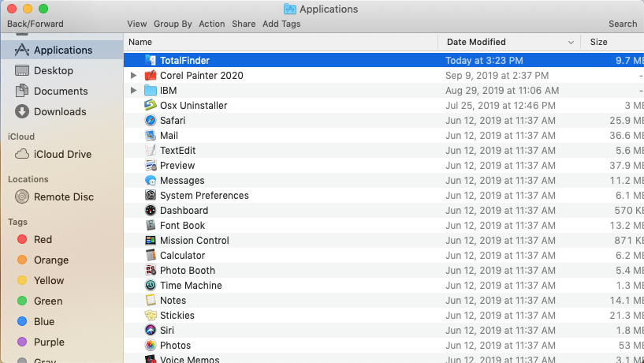Select the Siri app icon
This screenshot has width=644, height=363.
click(x=151, y=331)
